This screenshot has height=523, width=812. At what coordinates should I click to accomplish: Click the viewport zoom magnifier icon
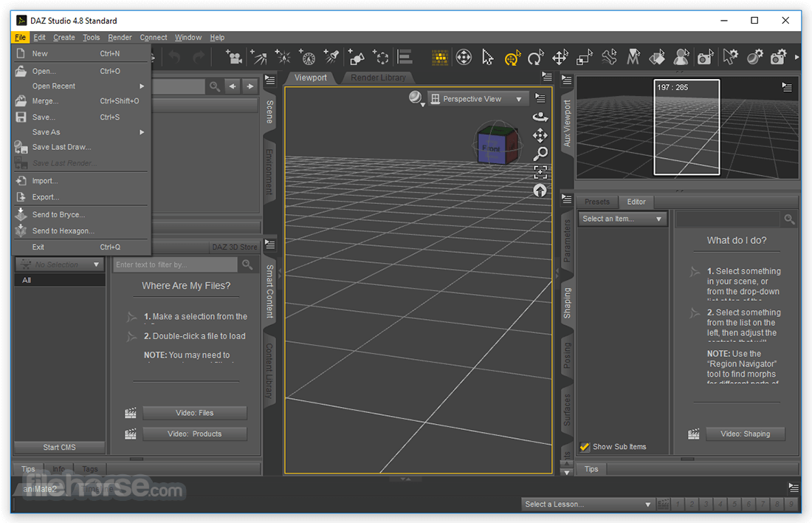540,154
